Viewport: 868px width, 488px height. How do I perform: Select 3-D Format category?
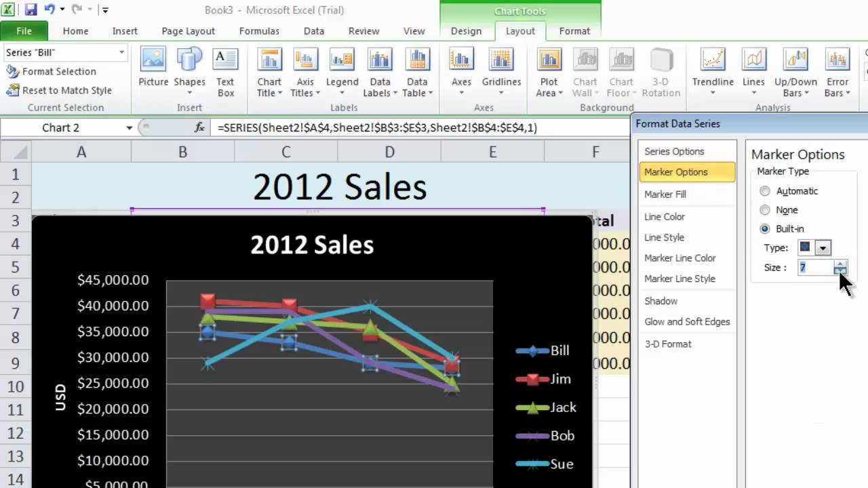pyautogui.click(x=687, y=344)
